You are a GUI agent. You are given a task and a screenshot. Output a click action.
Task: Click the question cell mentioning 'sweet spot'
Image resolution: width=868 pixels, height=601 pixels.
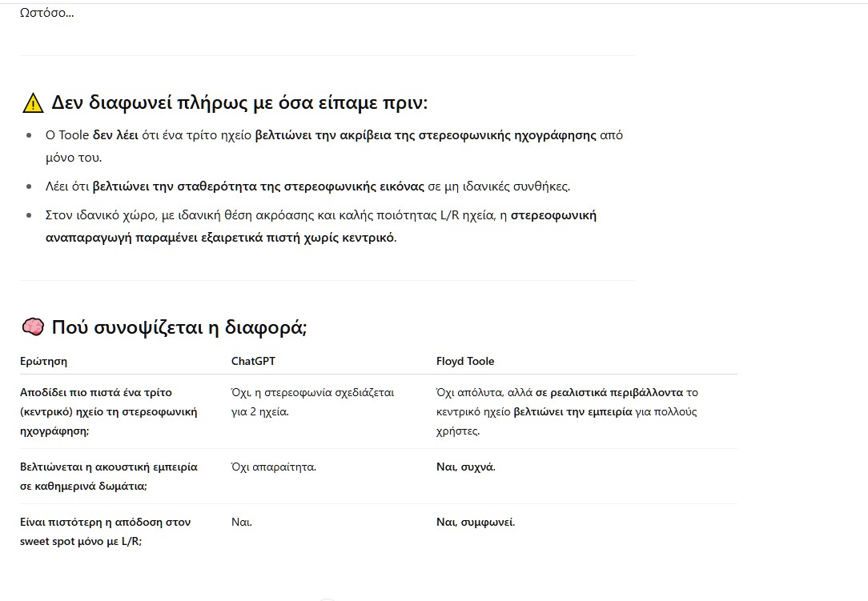click(x=105, y=531)
